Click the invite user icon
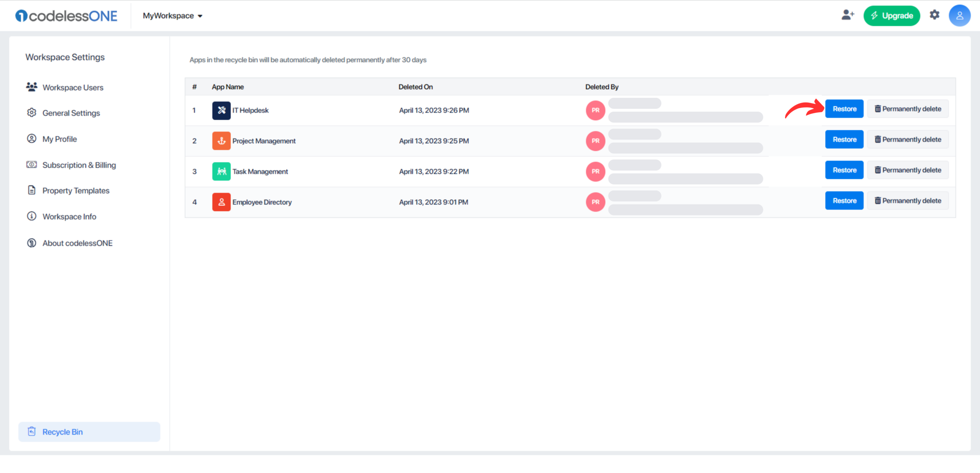980x473 pixels. 848,15
